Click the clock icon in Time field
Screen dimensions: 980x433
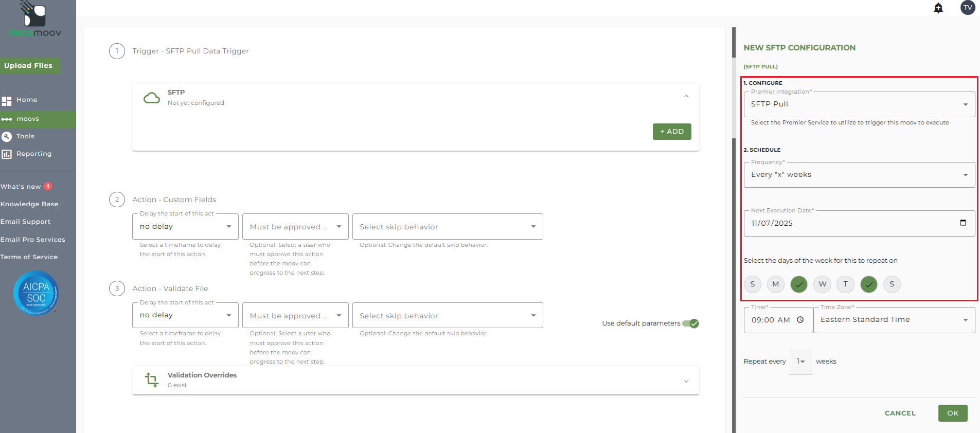coord(800,320)
